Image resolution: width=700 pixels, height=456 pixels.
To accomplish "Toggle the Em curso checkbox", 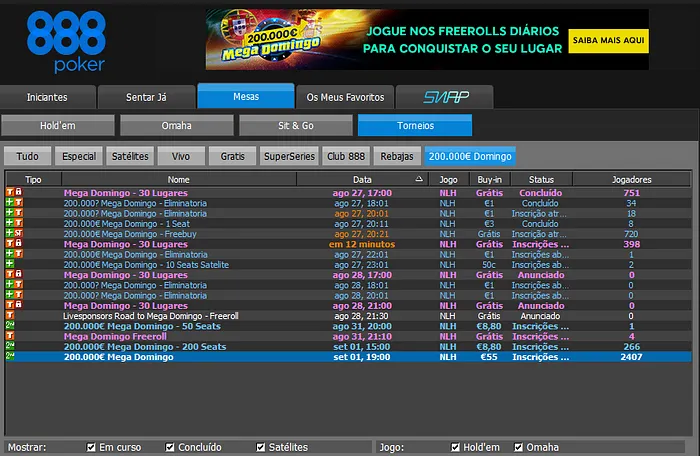I will click(92, 447).
